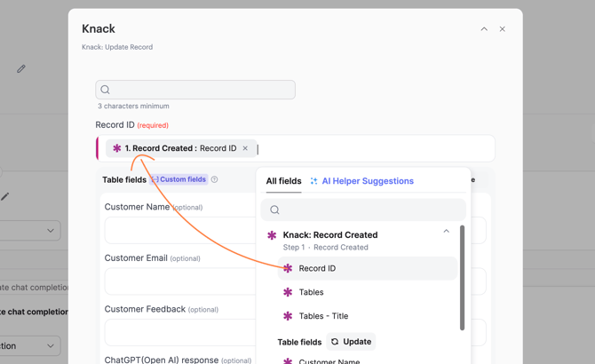Click the field list scrollbar
The height and width of the screenshot is (364, 595).
[x=462, y=277]
